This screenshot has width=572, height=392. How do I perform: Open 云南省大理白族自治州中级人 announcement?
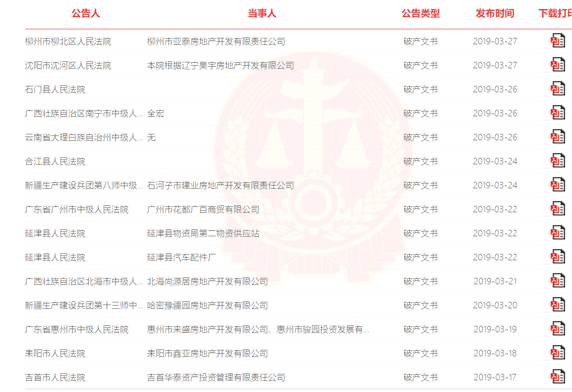point(84,138)
